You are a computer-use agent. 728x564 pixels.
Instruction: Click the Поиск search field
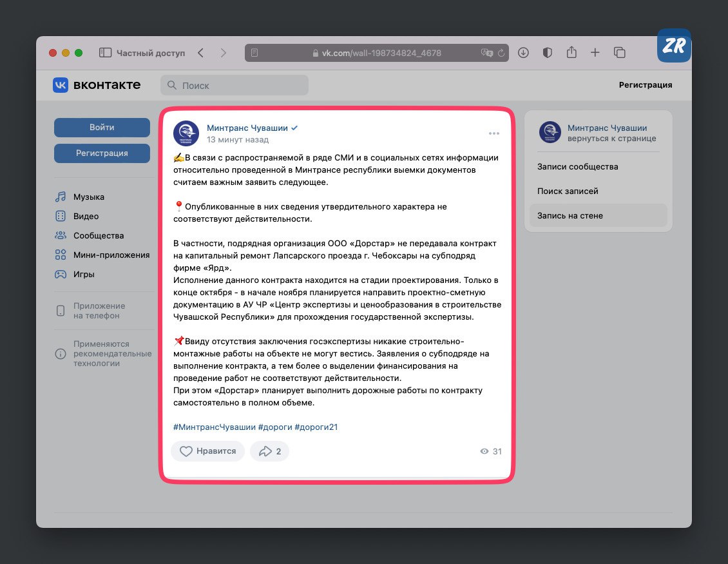235,85
